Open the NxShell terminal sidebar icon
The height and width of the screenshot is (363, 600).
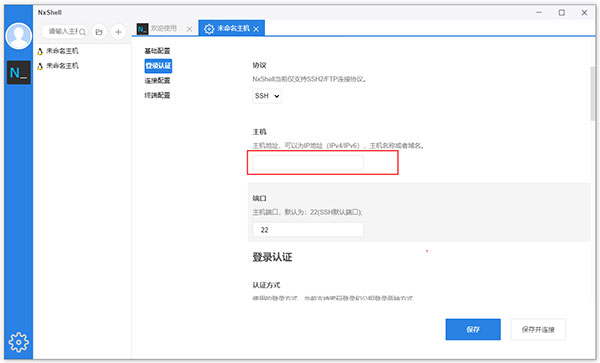tap(18, 72)
